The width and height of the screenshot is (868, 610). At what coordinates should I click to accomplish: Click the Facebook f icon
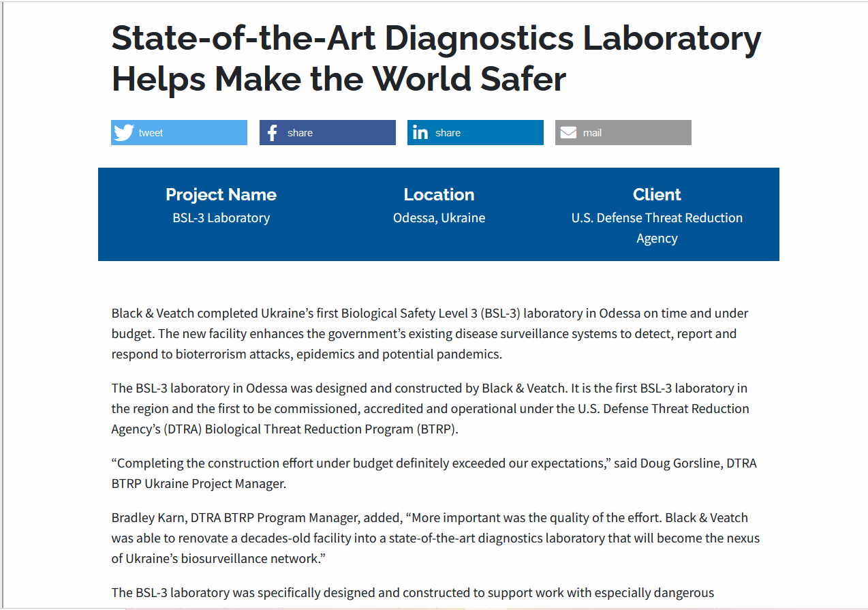[272, 133]
